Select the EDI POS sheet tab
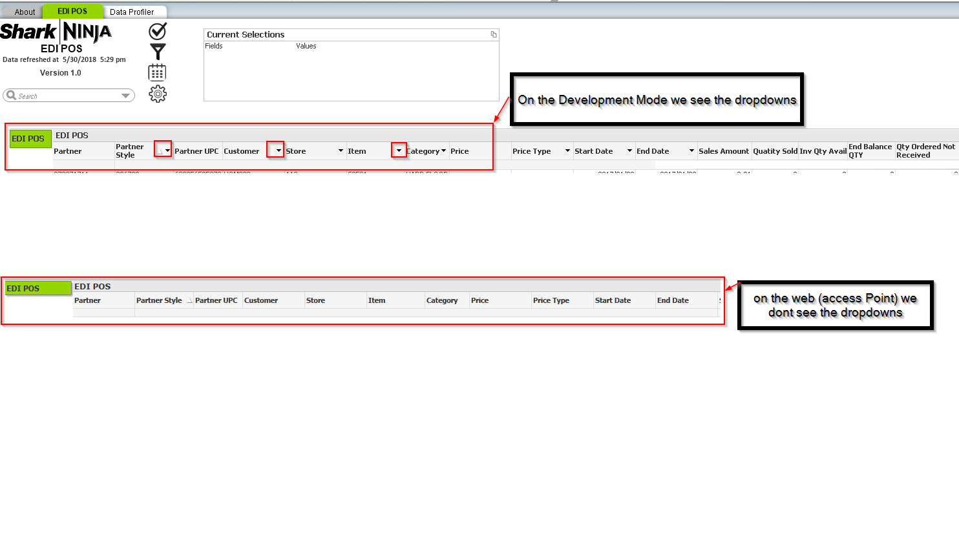The width and height of the screenshot is (959, 560). coord(72,11)
